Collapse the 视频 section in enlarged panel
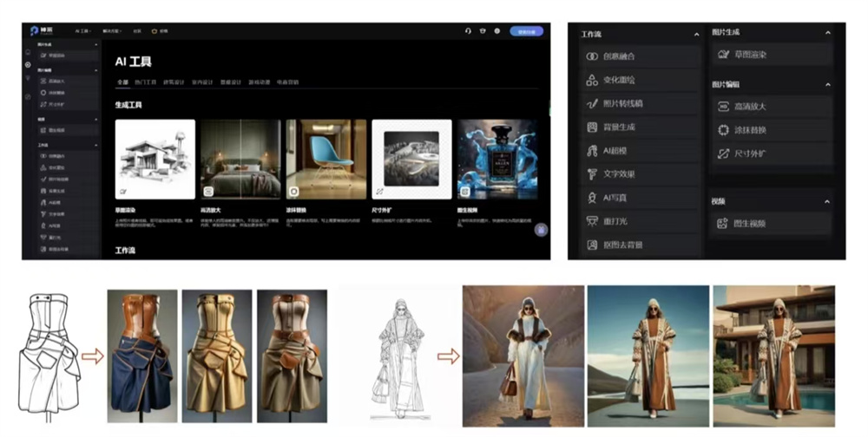Image resolution: width=868 pixels, height=437 pixels. coord(827,202)
